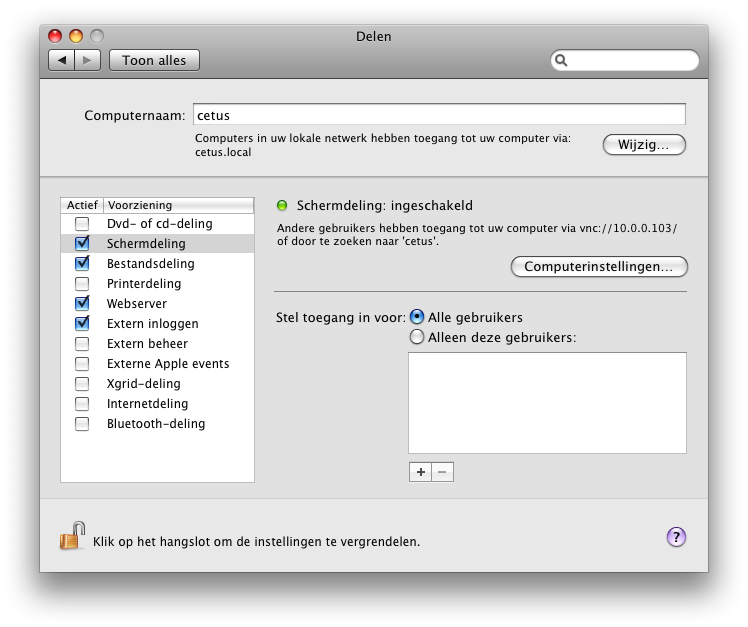
Task: Enable the Bluetooth-deling checkbox
Action: 82,424
